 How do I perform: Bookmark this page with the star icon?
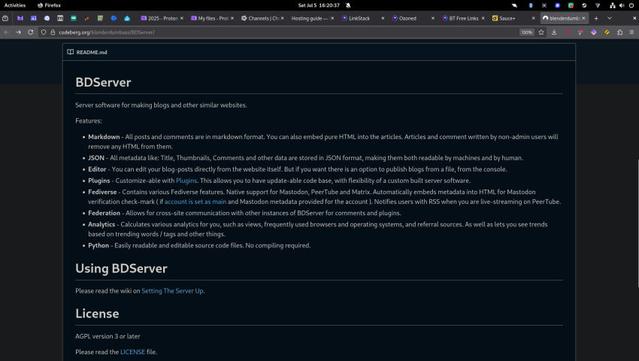(x=541, y=32)
